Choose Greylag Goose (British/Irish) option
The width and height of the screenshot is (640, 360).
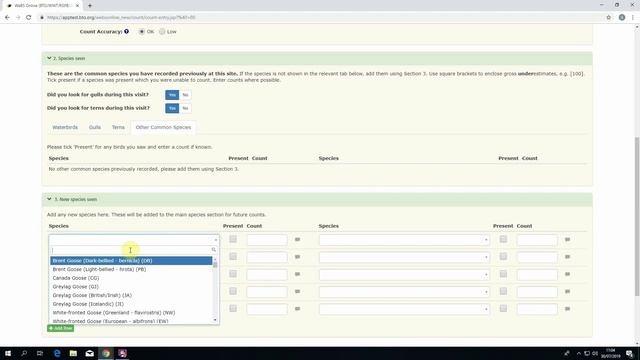pyautogui.click(x=131, y=295)
